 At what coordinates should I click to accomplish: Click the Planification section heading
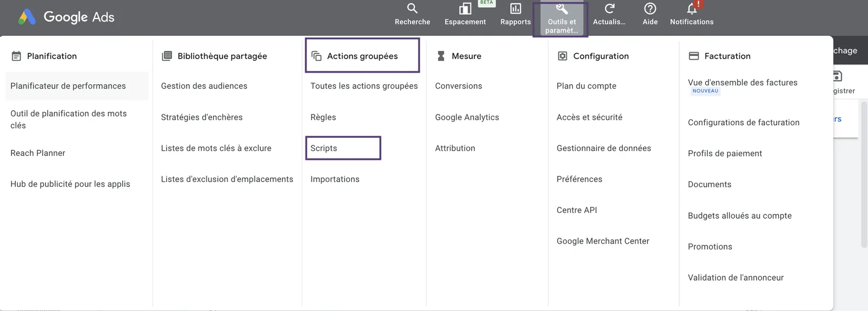52,56
